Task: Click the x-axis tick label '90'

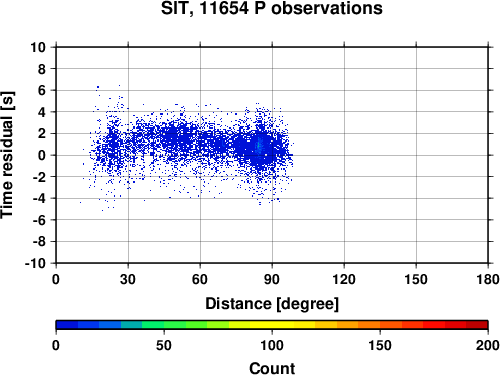Action: pos(272,279)
